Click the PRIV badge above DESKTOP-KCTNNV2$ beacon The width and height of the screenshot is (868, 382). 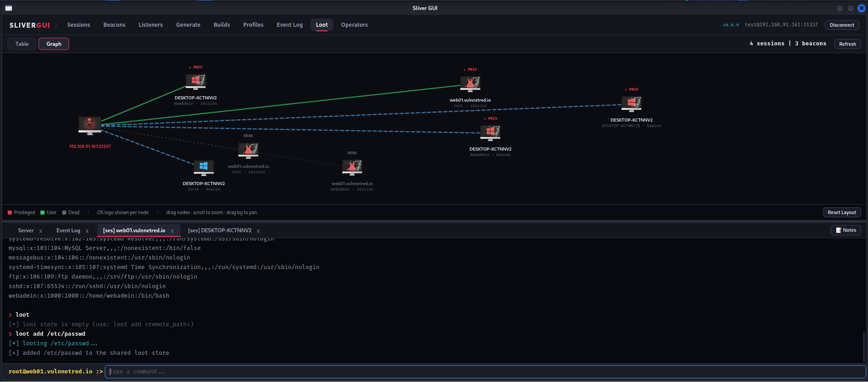click(631, 90)
